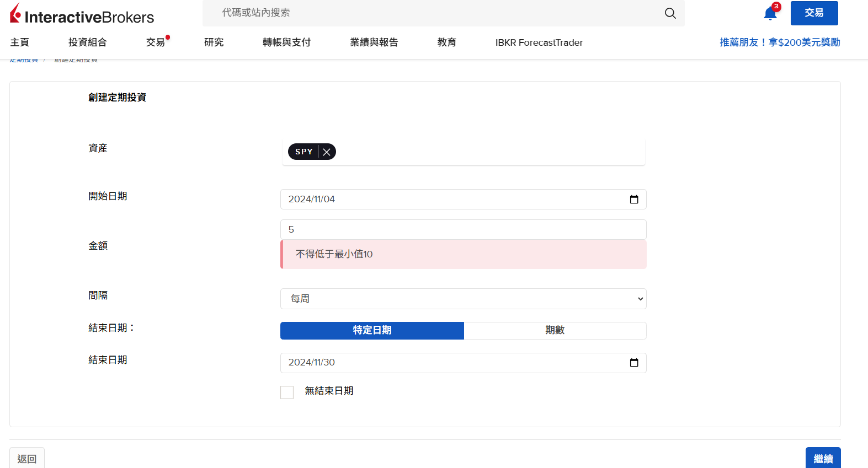Remove the SPY asset chip

pyautogui.click(x=327, y=152)
